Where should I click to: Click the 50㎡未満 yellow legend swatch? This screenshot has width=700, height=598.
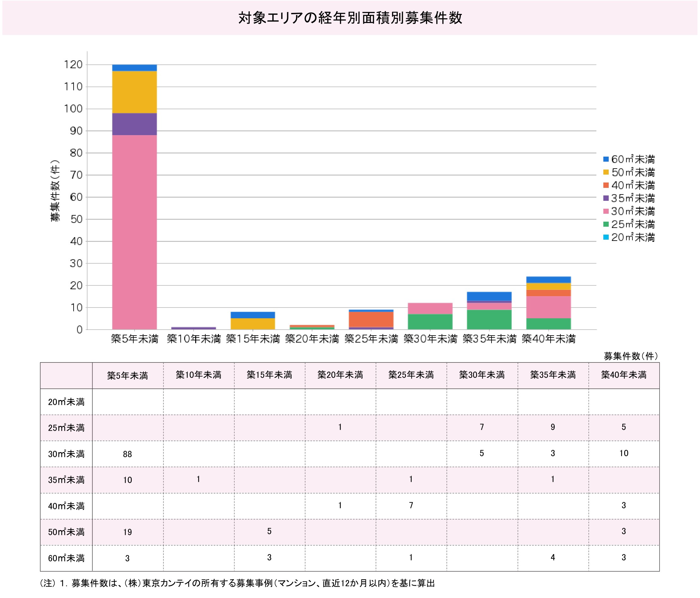click(606, 172)
